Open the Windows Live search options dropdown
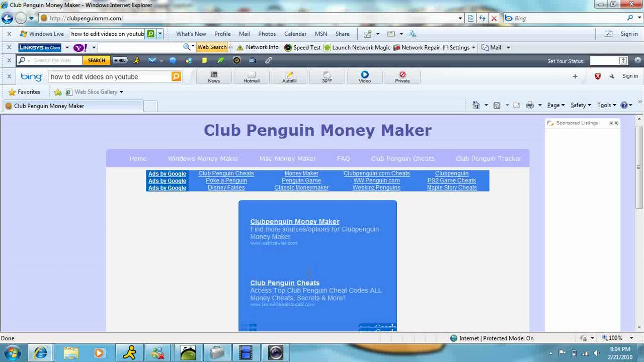 point(160,34)
